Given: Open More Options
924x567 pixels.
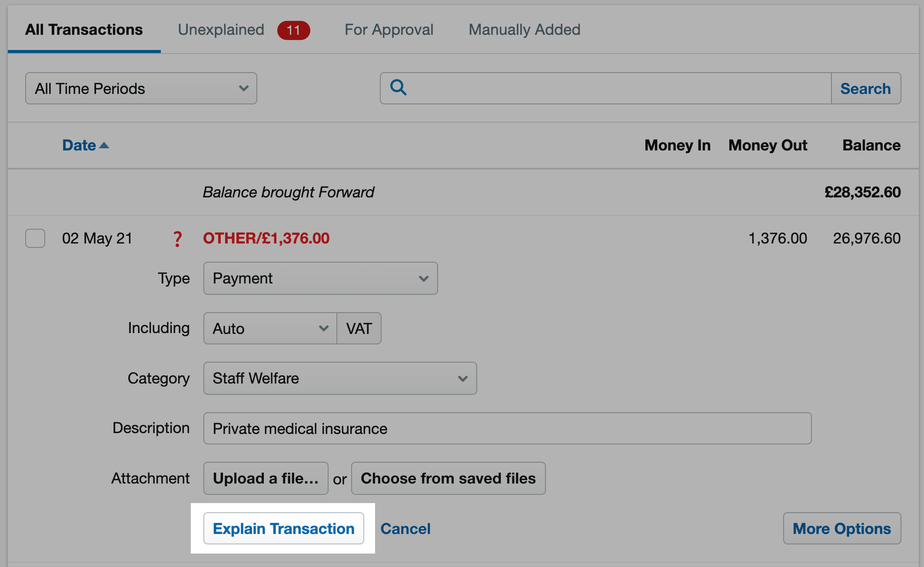Looking at the screenshot, I should (x=842, y=528).
